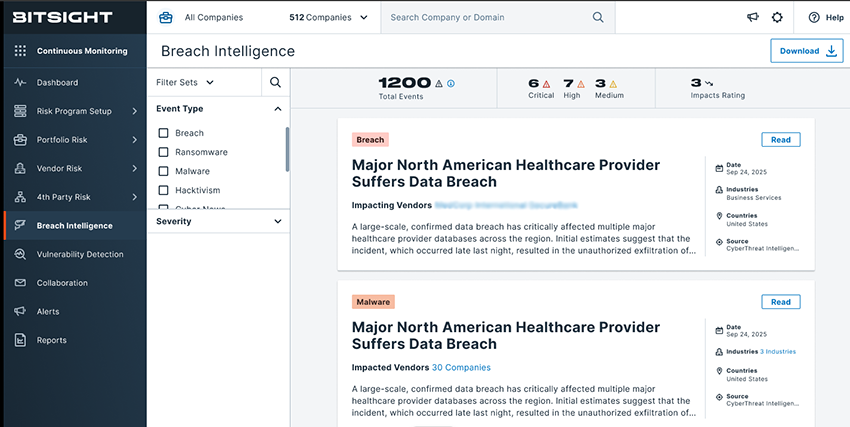Open the 3 Industries link
This screenshot has height=427, width=850.
(x=778, y=352)
